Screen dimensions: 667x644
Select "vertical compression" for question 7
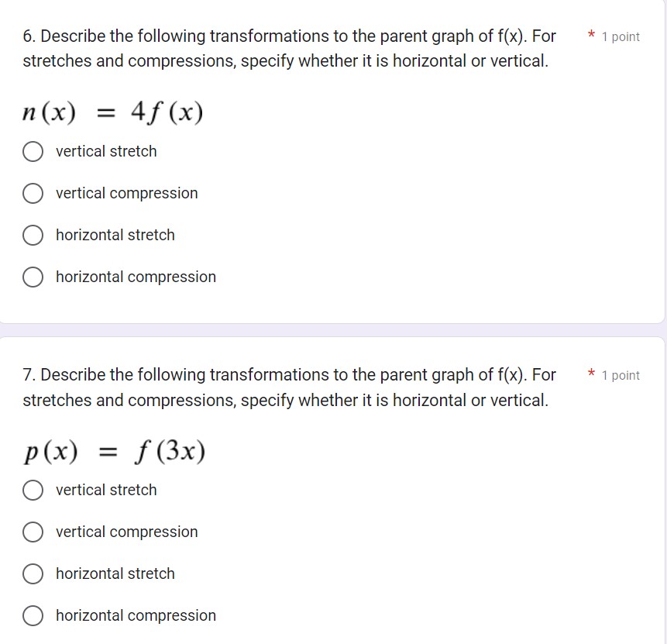click(x=33, y=532)
